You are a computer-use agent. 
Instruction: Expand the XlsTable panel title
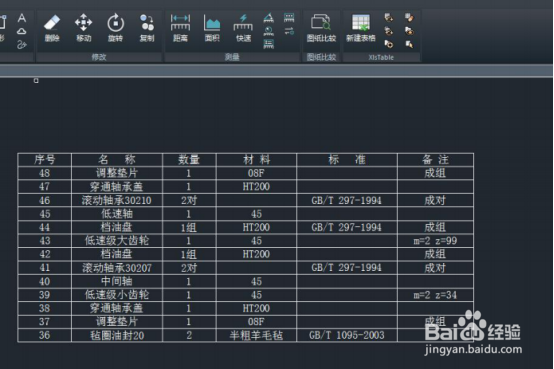381,57
